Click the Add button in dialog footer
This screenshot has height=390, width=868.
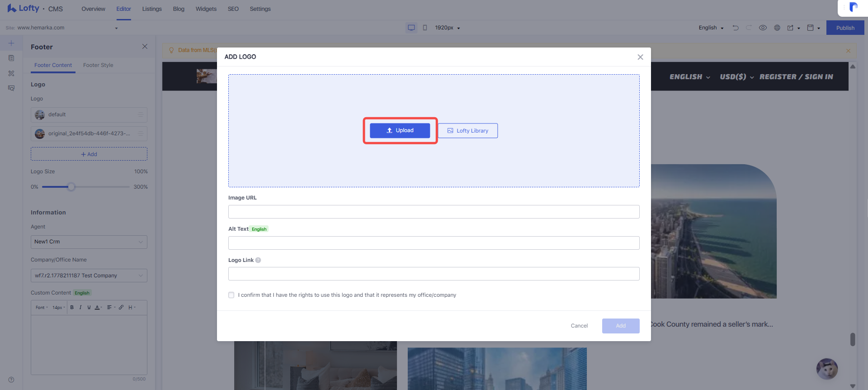tap(621, 326)
